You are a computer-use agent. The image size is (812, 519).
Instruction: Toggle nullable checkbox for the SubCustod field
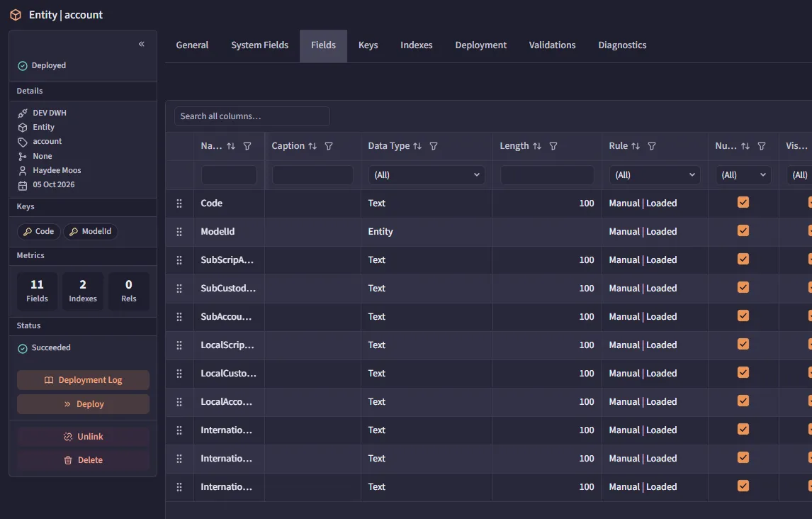click(743, 287)
